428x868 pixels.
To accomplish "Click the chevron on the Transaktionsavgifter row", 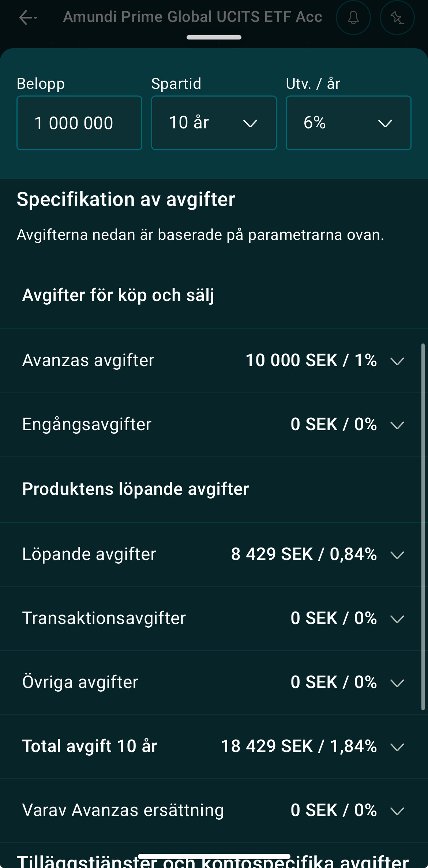I will (397, 619).
